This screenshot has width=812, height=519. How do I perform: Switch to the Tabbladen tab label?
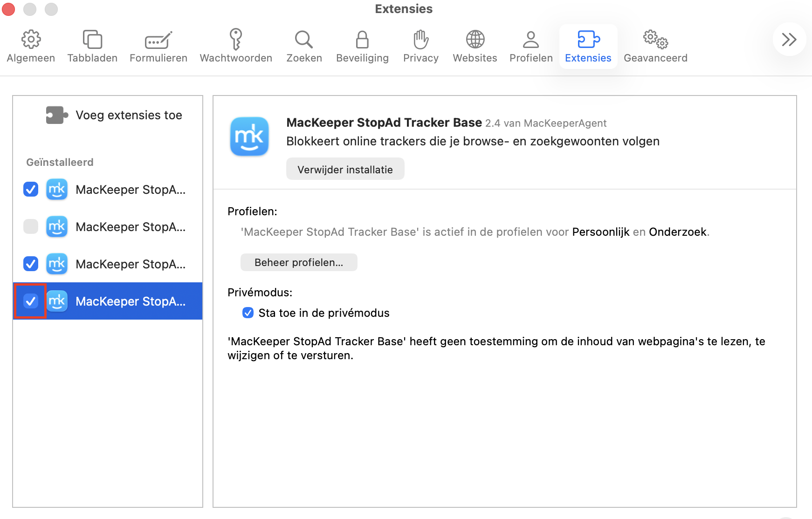pyautogui.click(x=92, y=58)
